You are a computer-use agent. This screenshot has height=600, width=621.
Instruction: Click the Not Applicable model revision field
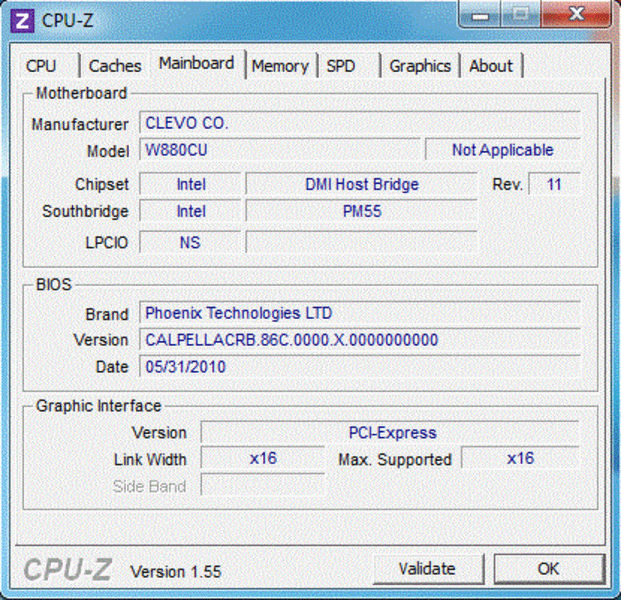coord(503,150)
